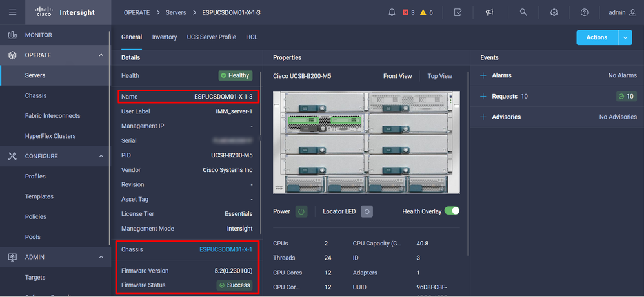Switch to the General tab
Viewport: 644px width, 297px height.
click(x=132, y=37)
